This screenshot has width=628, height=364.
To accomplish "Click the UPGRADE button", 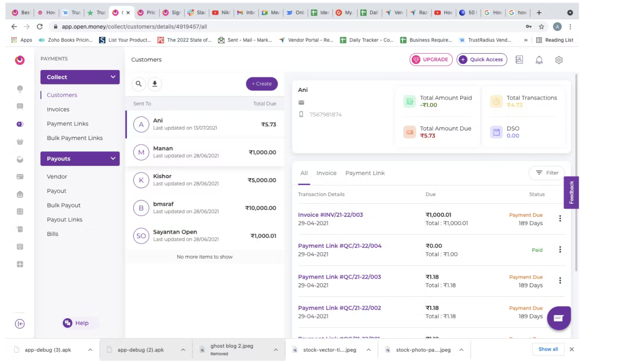I will click(431, 60).
